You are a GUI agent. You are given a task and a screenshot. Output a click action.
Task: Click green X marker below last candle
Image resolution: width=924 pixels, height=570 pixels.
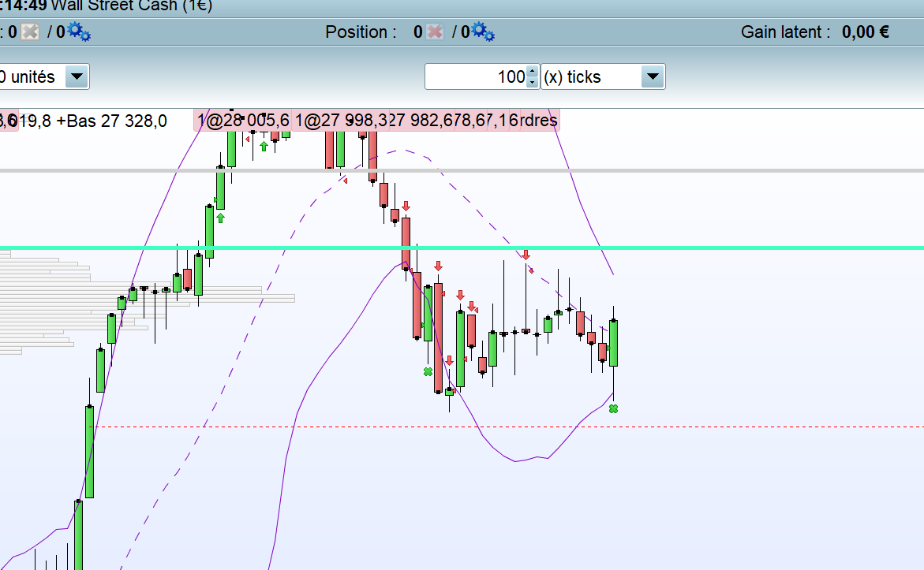(613, 408)
